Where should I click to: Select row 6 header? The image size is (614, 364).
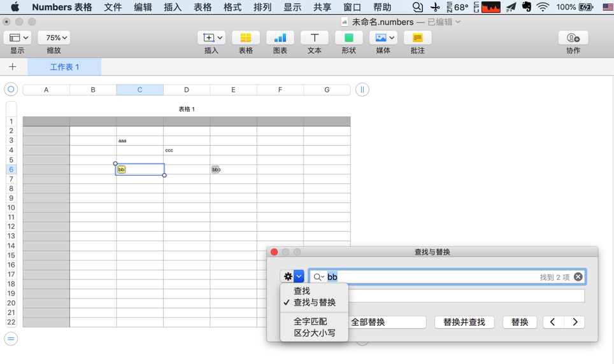point(11,169)
